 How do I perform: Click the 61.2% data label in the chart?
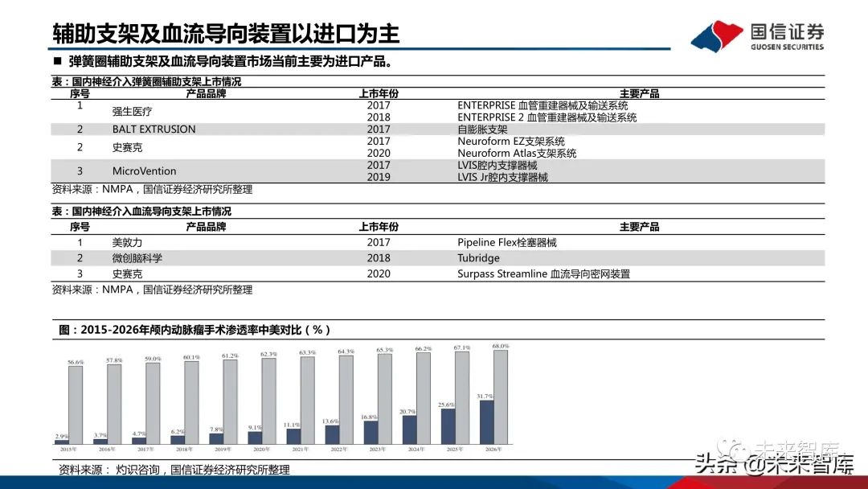click(231, 355)
